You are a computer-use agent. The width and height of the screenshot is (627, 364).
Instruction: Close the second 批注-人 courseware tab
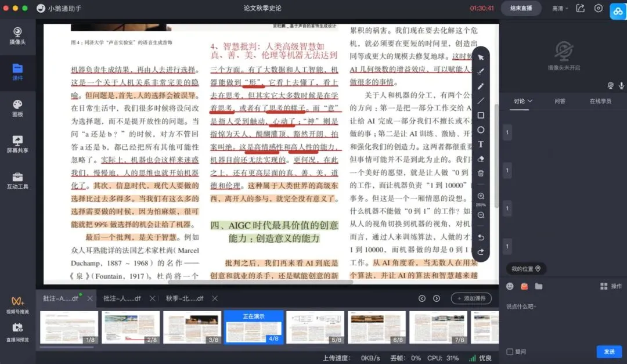click(152, 298)
